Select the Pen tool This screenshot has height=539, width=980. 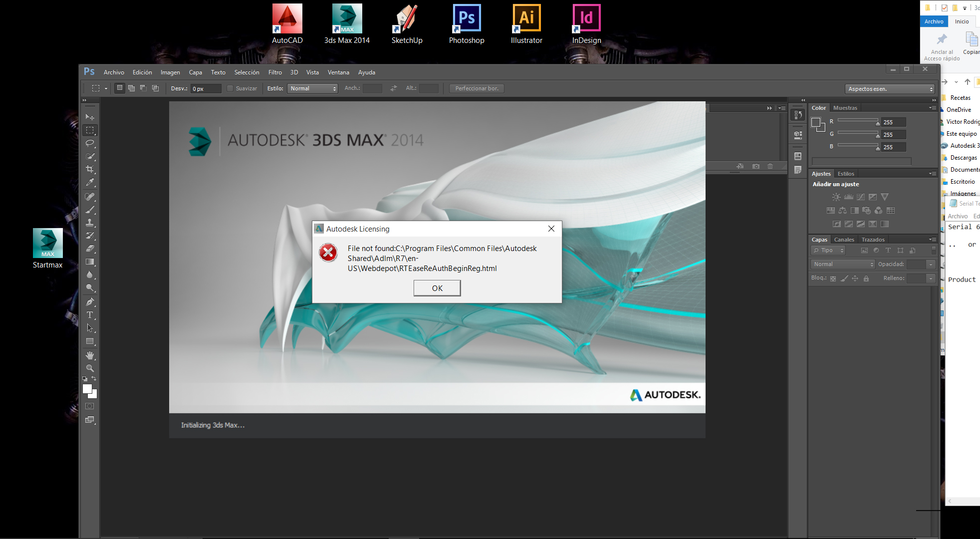pos(90,302)
